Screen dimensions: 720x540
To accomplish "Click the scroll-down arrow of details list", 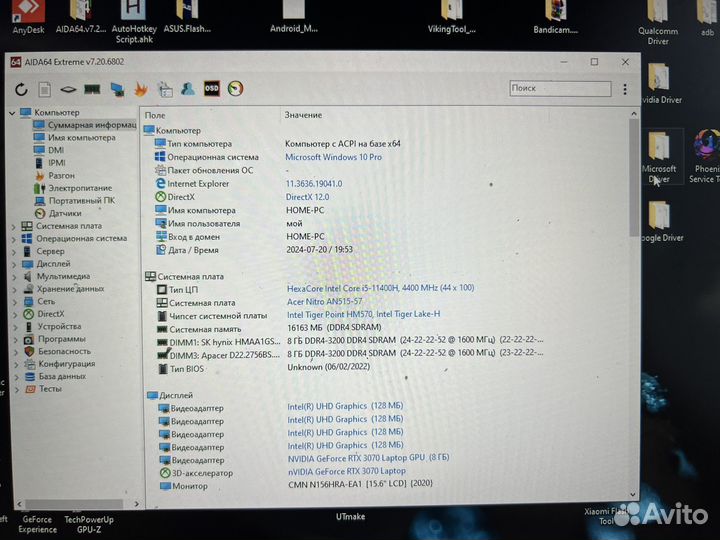I will tap(633, 495).
